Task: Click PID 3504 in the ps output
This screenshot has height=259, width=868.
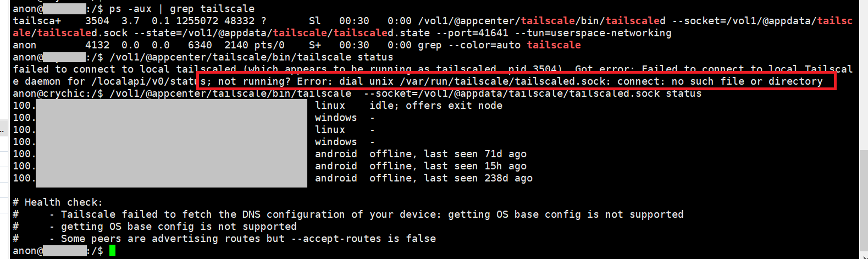Action: 97,21
